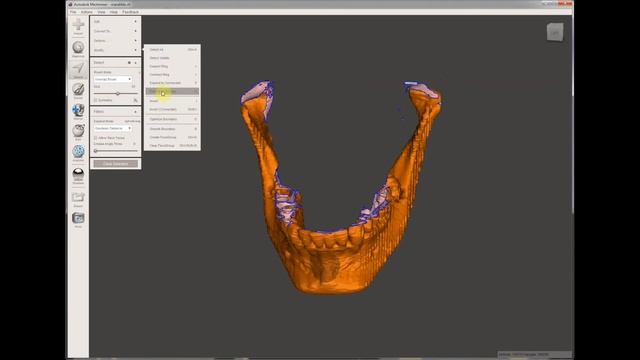Open the Sculpt tool

click(x=78, y=90)
